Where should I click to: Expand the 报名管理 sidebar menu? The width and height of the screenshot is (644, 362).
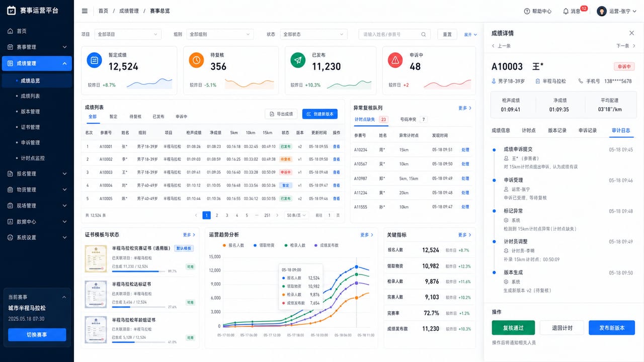[x=37, y=173]
